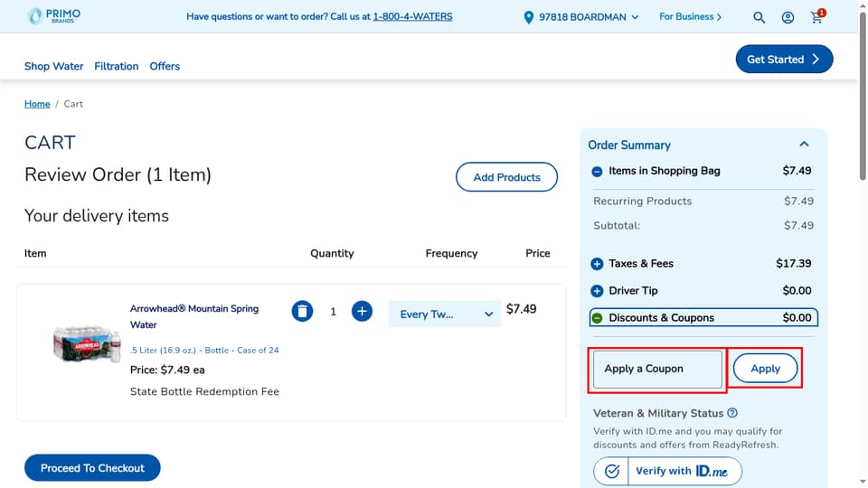Click the Subtotal: label
The width and height of the screenshot is (868, 488).
click(x=617, y=226)
